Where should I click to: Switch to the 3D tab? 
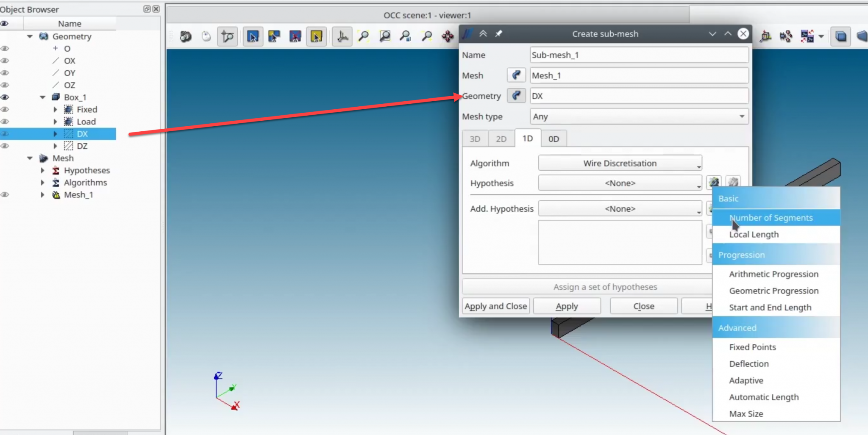pyautogui.click(x=475, y=139)
